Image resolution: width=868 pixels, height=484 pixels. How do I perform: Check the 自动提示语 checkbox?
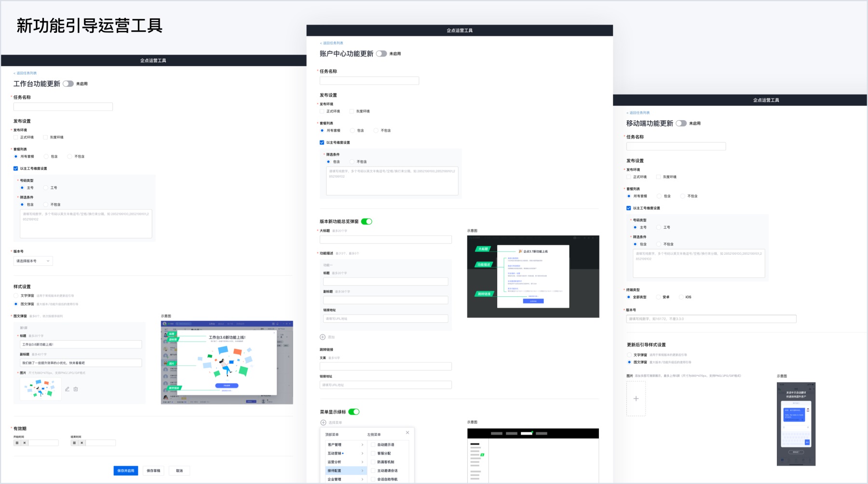pyautogui.click(x=373, y=444)
